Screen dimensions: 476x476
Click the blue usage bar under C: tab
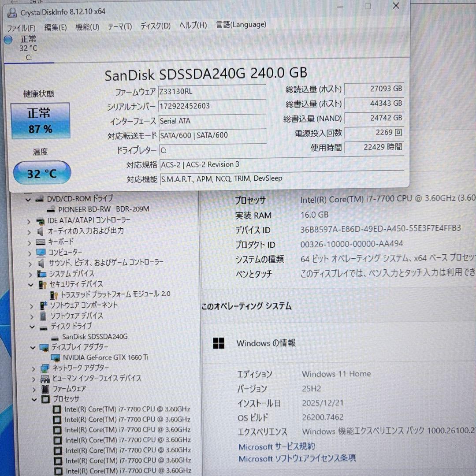30,62
